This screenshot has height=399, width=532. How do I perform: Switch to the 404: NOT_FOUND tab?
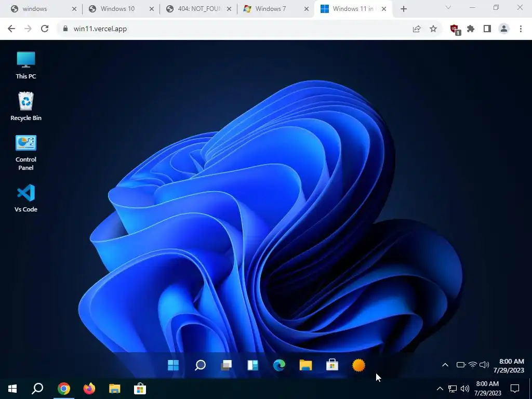click(x=199, y=9)
